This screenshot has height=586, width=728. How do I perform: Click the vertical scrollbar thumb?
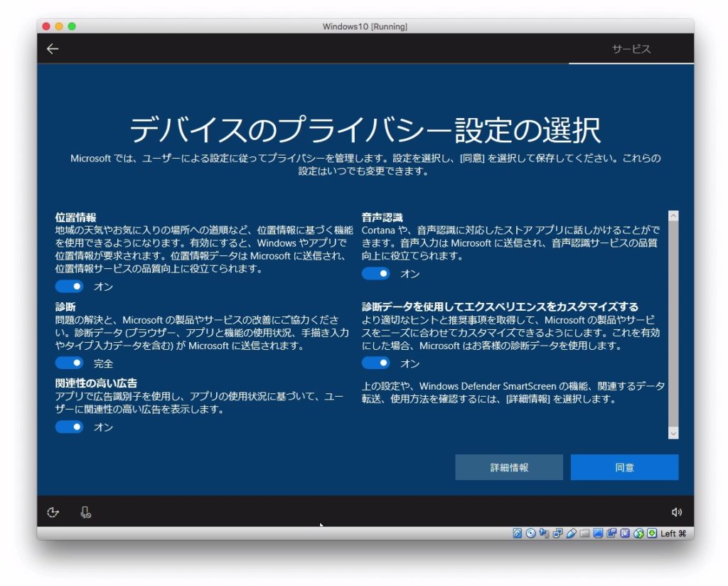[673, 324]
